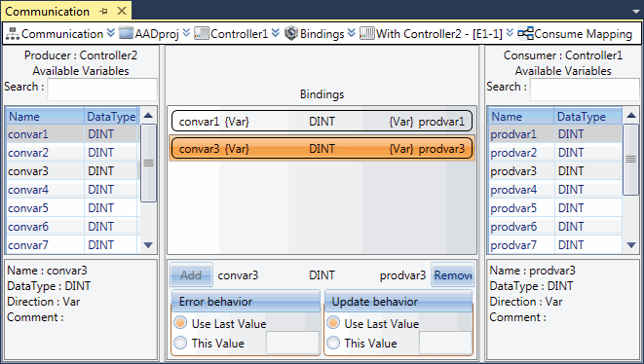Click the Communication network icon in breadcrumb

click(13, 34)
